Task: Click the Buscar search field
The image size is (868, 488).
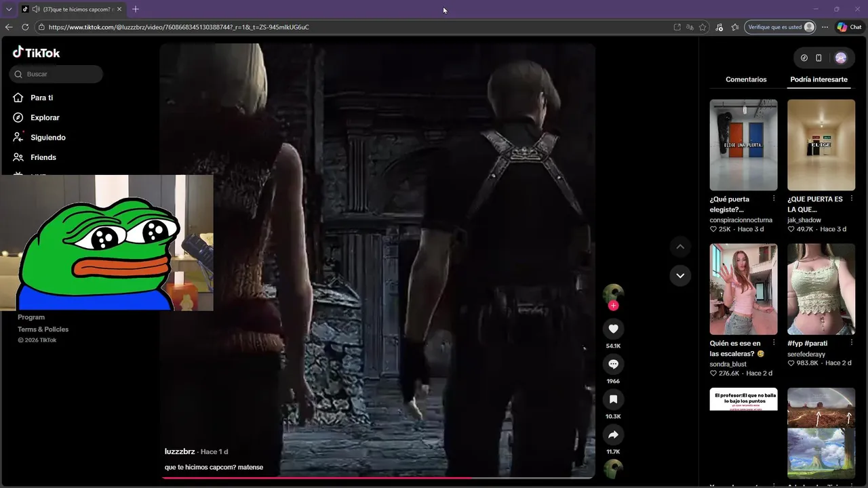Action: (56, 74)
